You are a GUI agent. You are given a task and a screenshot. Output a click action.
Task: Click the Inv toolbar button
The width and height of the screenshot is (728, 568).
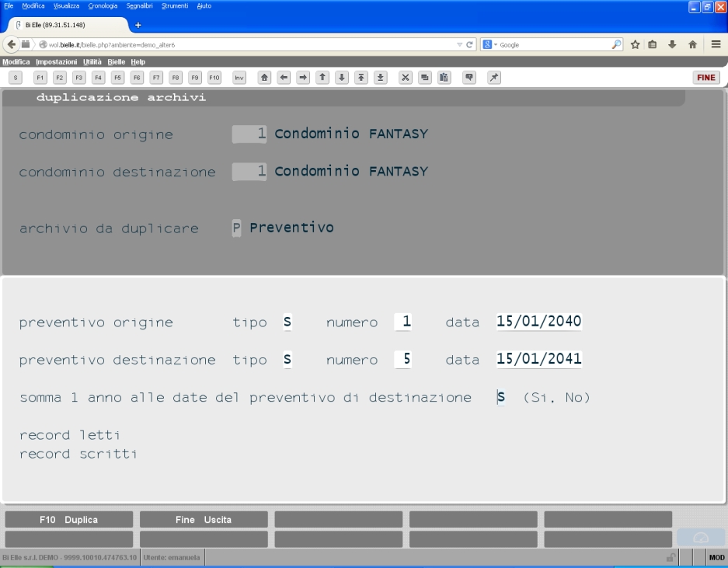[239, 78]
